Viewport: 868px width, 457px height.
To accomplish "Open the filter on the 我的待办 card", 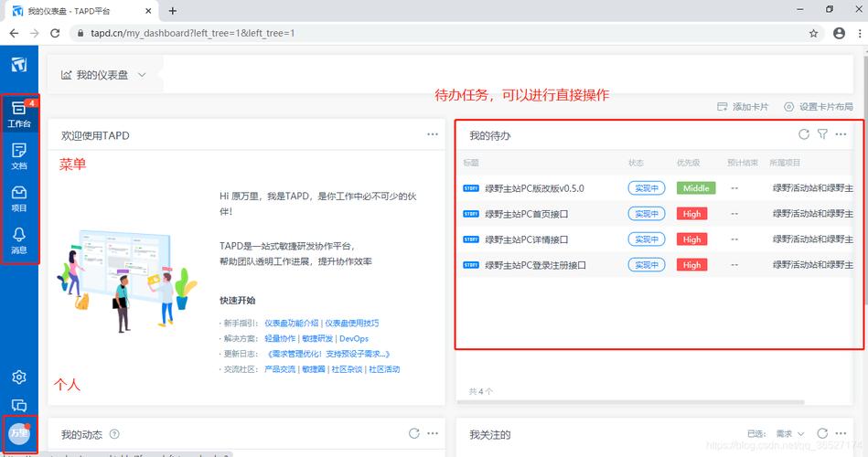I will click(x=822, y=134).
